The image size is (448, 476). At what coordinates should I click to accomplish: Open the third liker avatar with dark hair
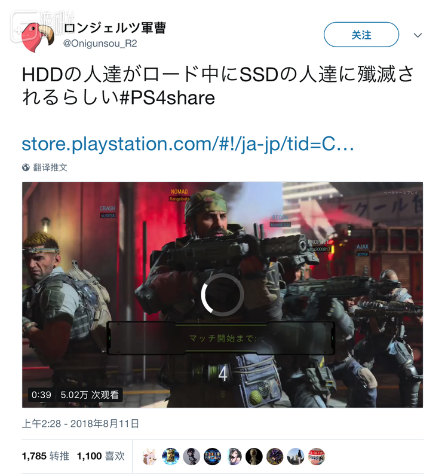[191, 456]
